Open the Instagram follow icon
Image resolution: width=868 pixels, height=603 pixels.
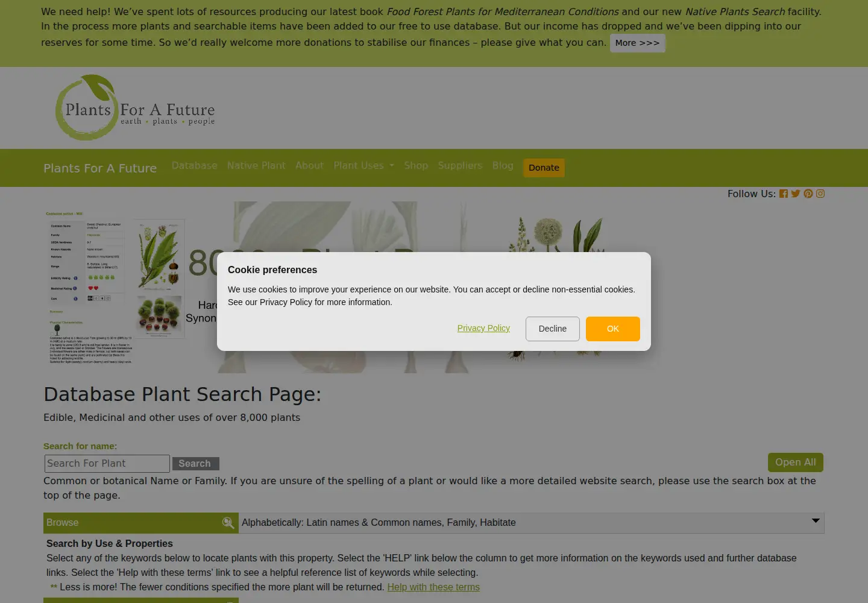pyautogui.click(x=820, y=194)
